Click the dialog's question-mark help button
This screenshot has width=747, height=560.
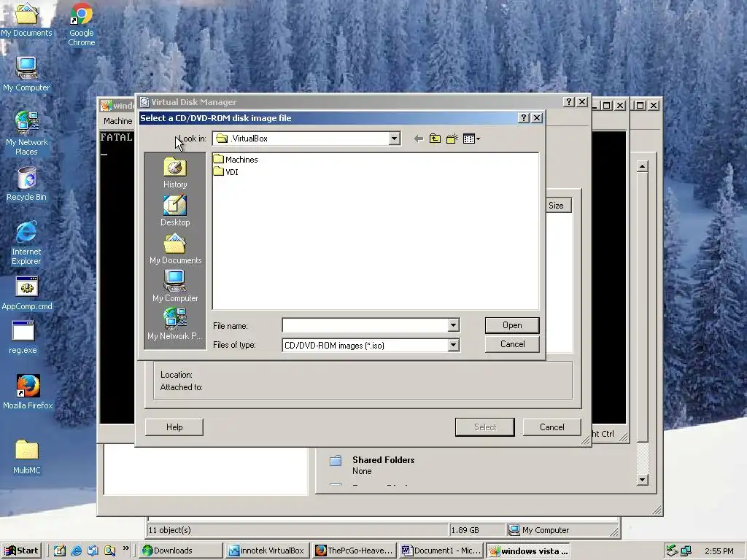pos(523,117)
